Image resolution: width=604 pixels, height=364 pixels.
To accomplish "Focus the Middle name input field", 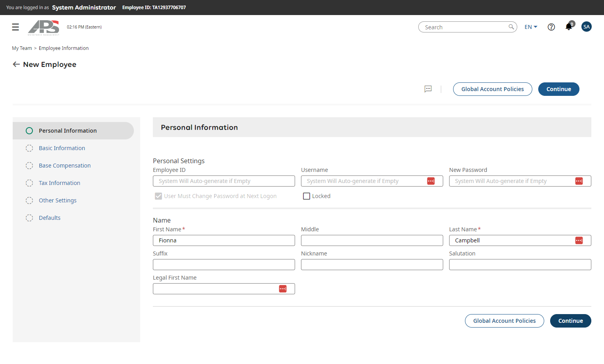I will [372, 240].
